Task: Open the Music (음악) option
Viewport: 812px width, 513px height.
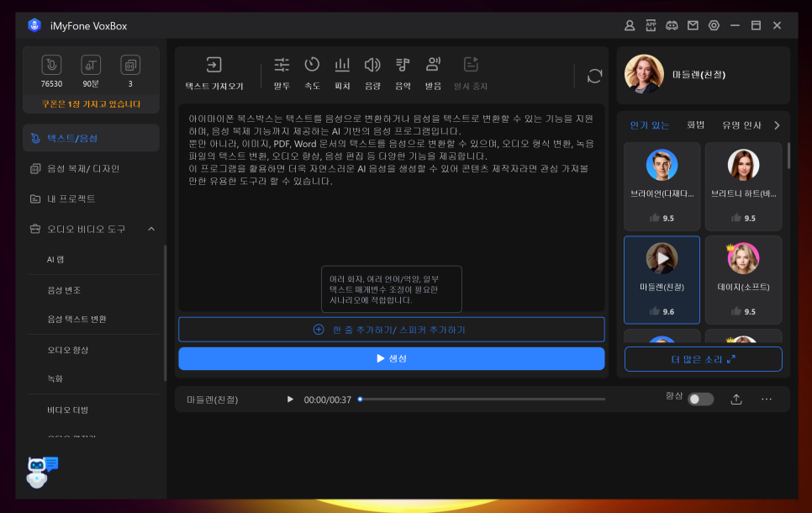Action: [403, 65]
